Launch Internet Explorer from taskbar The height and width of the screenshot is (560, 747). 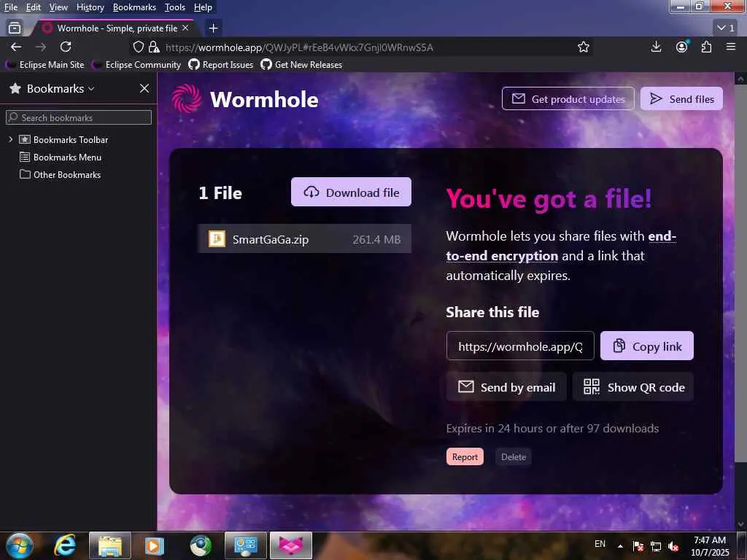pyautogui.click(x=65, y=545)
